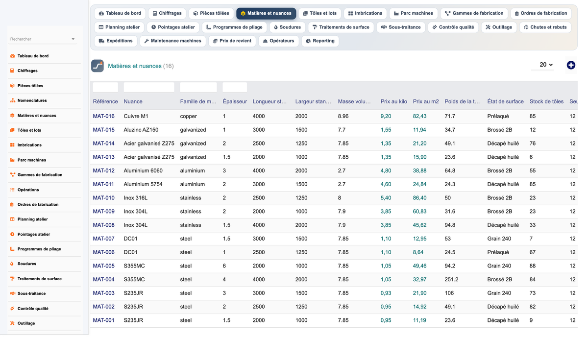Click the 251.2 sheet weight value
Viewport: 588px width, 364px height.
pos(452,280)
